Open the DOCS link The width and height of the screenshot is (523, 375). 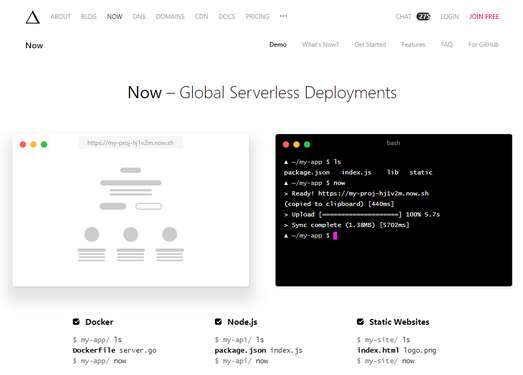(x=226, y=16)
